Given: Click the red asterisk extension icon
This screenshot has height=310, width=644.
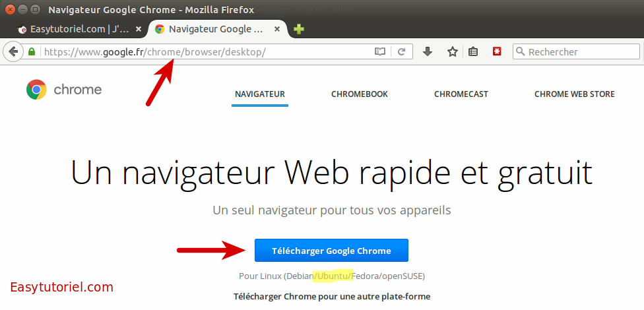Looking at the screenshot, I should point(497,51).
